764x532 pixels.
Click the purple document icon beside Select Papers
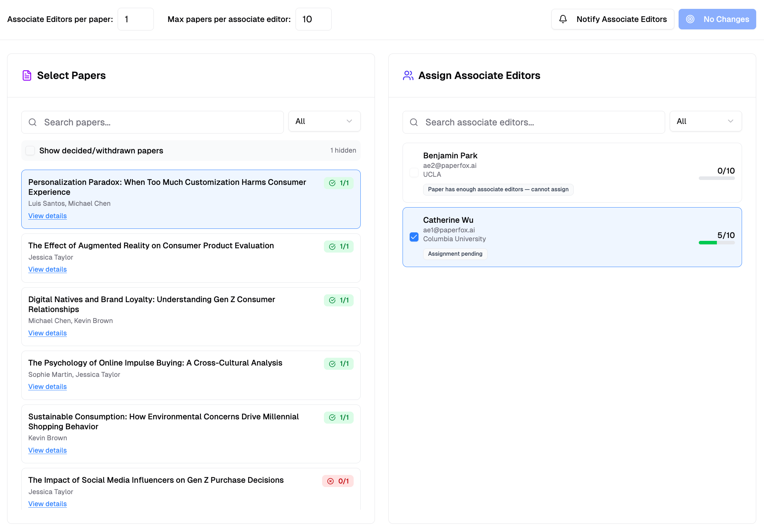27,75
